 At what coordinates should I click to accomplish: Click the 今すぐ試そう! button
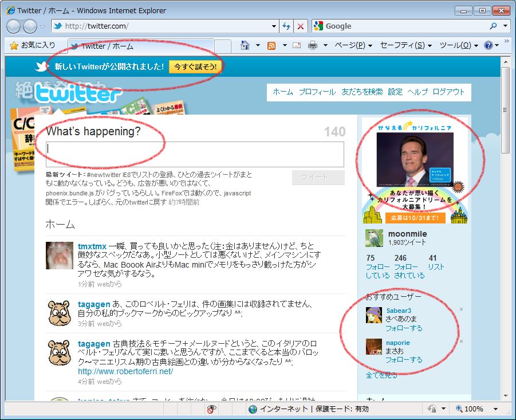(x=195, y=67)
